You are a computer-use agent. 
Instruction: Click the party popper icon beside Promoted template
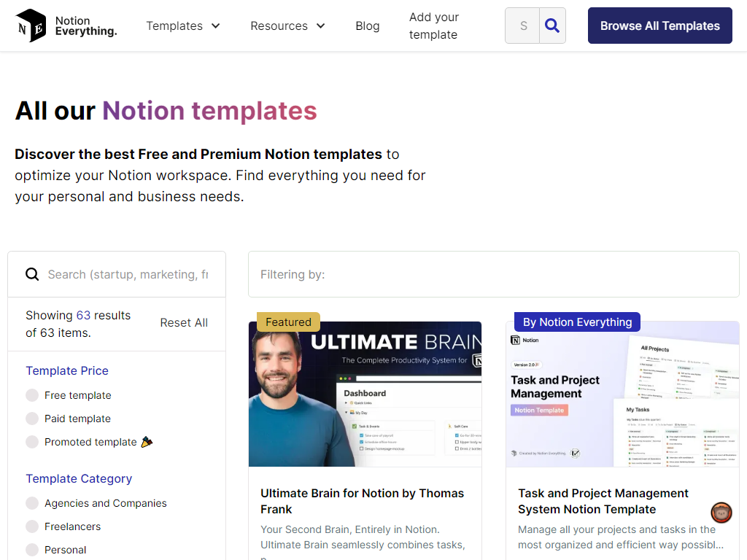[x=147, y=442]
